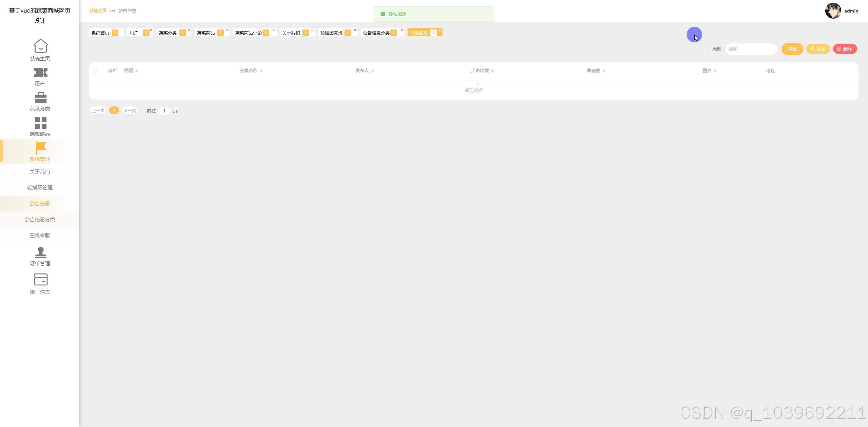
Task: Close the 轮播图管理 tab
Action: (355, 30)
